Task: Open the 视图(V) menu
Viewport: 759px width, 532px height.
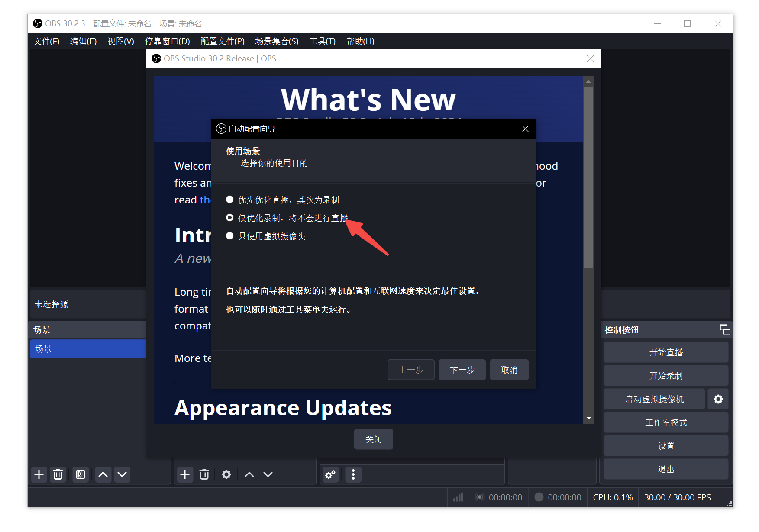Action: [x=121, y=41]
